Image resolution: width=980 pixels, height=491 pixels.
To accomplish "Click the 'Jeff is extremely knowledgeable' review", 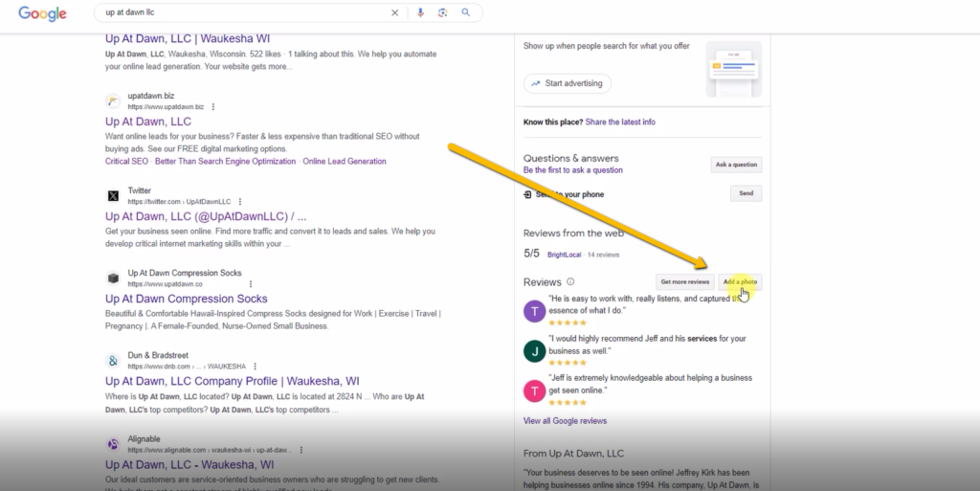I will click(650, 384).
